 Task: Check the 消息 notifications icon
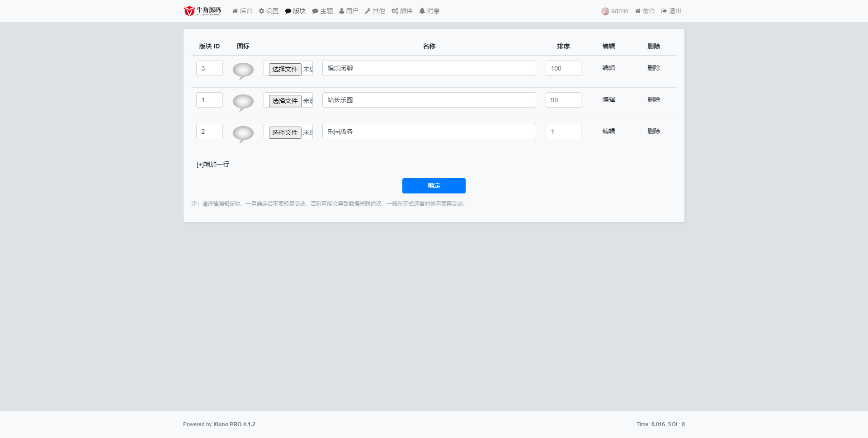click(x=429, y=11)
